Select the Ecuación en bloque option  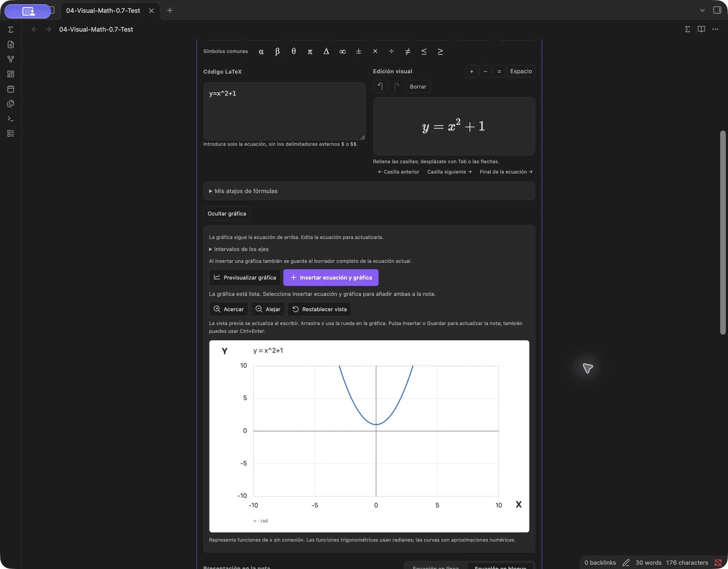click(500, 566)
